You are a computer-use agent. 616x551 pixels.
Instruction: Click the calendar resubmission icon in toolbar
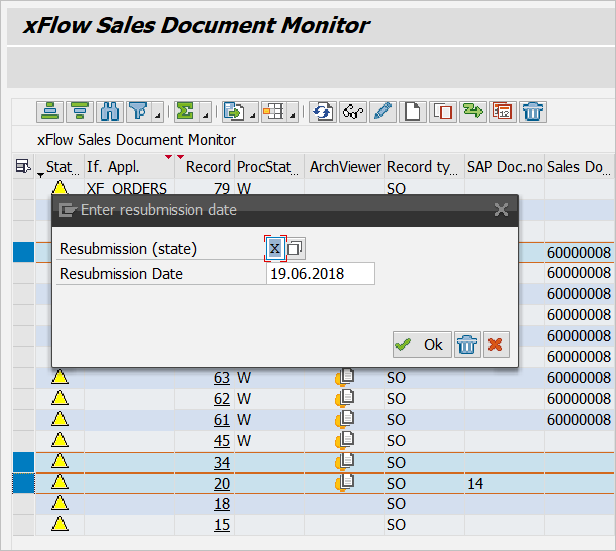click(503, 112)
